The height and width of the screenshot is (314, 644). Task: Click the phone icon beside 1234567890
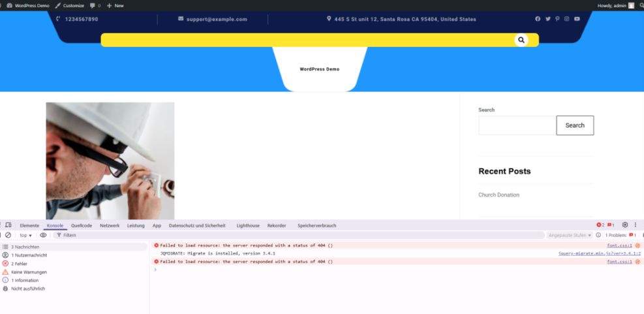click(x=58, y=19)
